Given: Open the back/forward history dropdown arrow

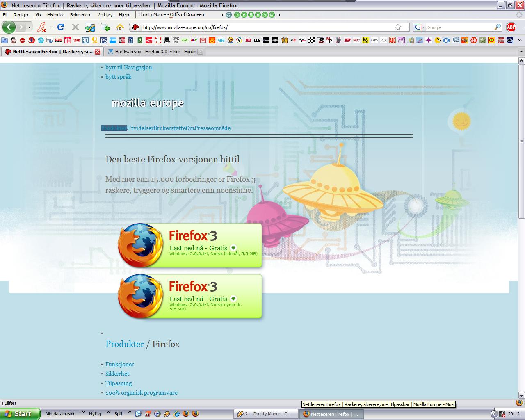Looking at the screenshot, I should point(29,27).
